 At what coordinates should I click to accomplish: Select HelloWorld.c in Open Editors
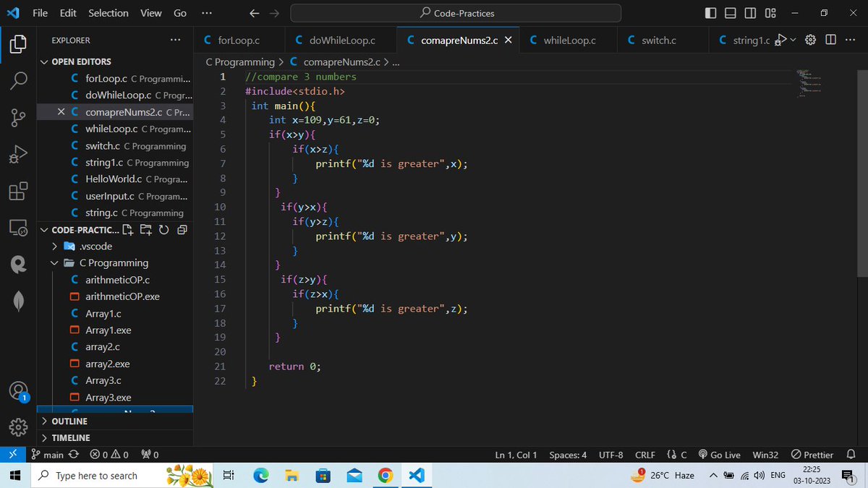(x=116, y=179)
